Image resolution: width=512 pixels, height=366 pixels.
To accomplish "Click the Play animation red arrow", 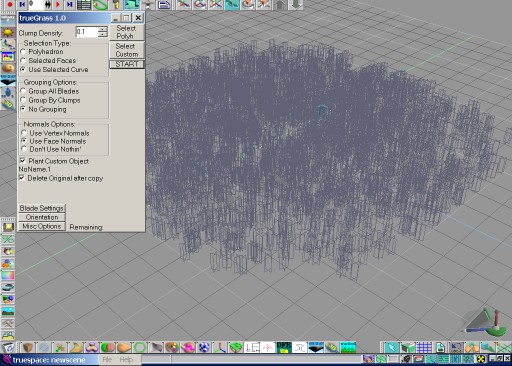I will [x=58, y=4].
